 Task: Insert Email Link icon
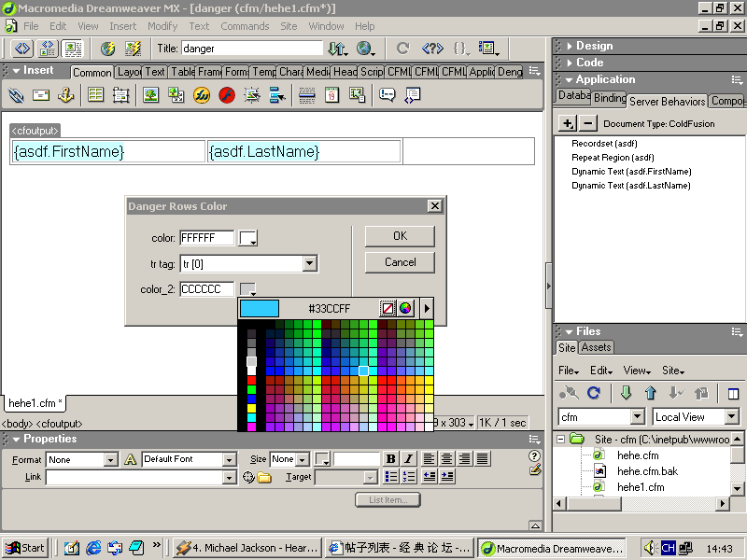[41, 95]
